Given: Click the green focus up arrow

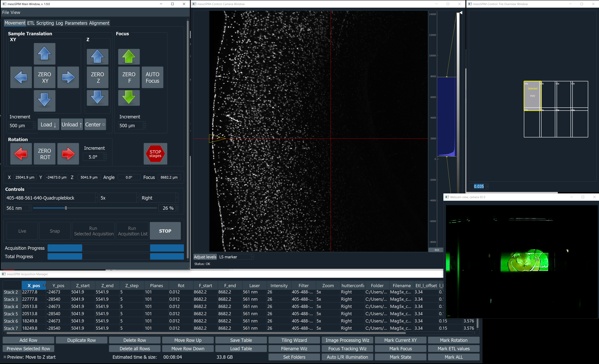Looking at the screenshot, I should pos(129,56).
